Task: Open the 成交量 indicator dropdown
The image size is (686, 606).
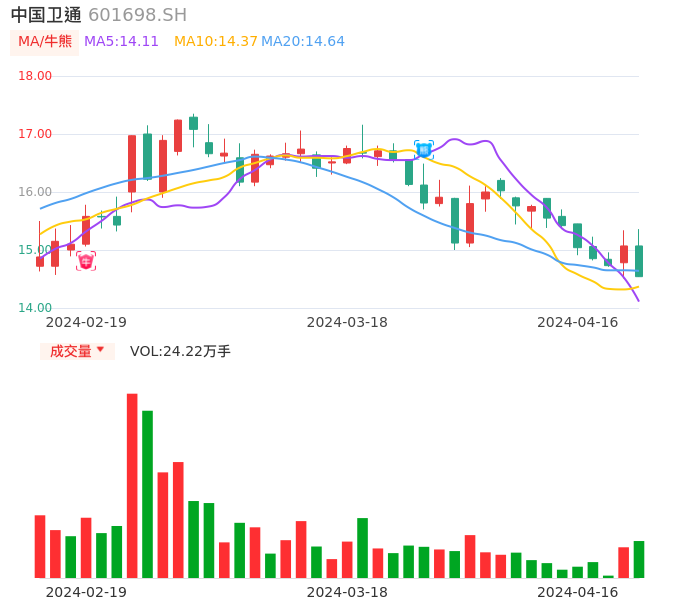Action: 77,351
